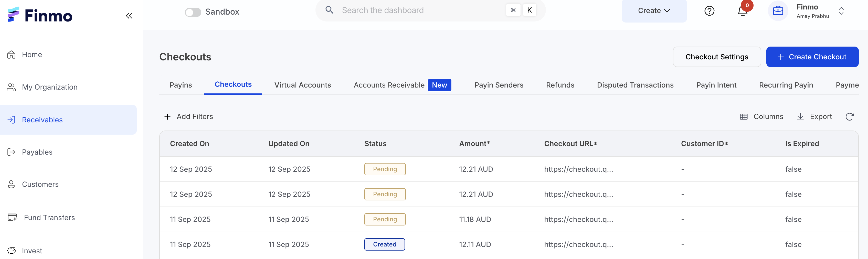868x259 pixels.
Task: Switch to Virtual Accounts tab
Action: 303,85
